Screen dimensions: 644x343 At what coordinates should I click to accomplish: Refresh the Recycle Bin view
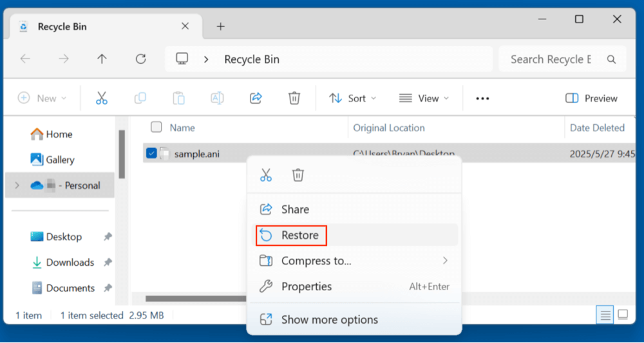[x=141, y=59]
